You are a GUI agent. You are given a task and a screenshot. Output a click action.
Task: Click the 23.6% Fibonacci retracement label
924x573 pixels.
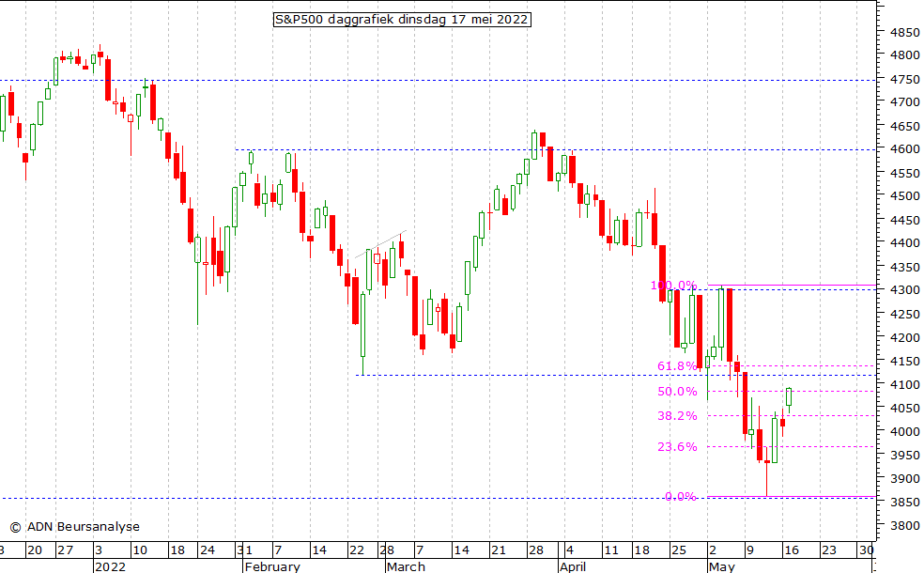point(677,447)
